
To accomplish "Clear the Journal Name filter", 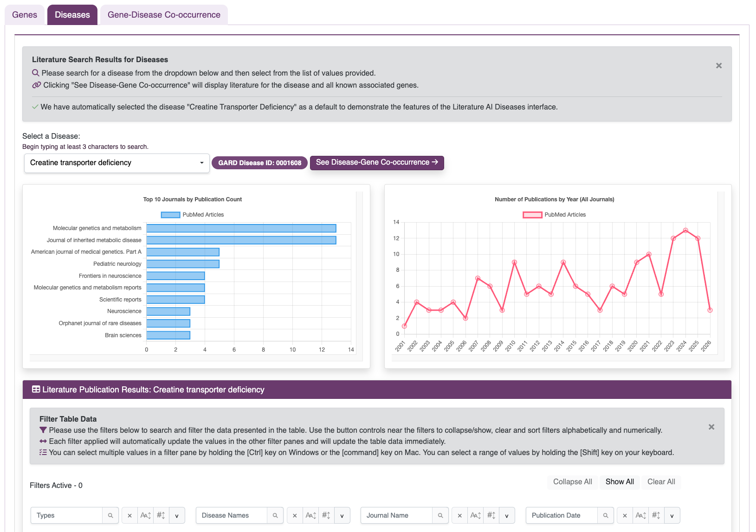I will click(x=459, y=515).
